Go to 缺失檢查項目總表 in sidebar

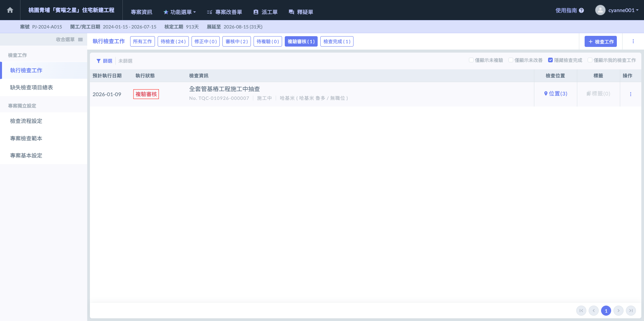(32, 87)
